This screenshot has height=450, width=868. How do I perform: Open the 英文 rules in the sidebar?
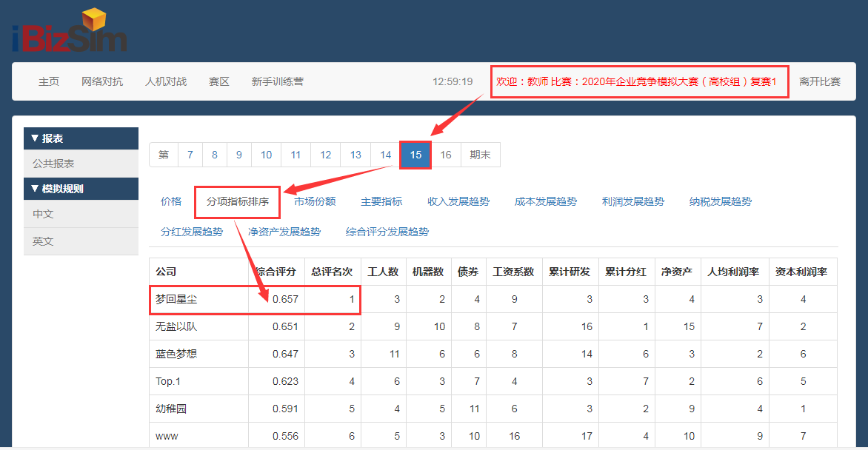click(81, 241)
